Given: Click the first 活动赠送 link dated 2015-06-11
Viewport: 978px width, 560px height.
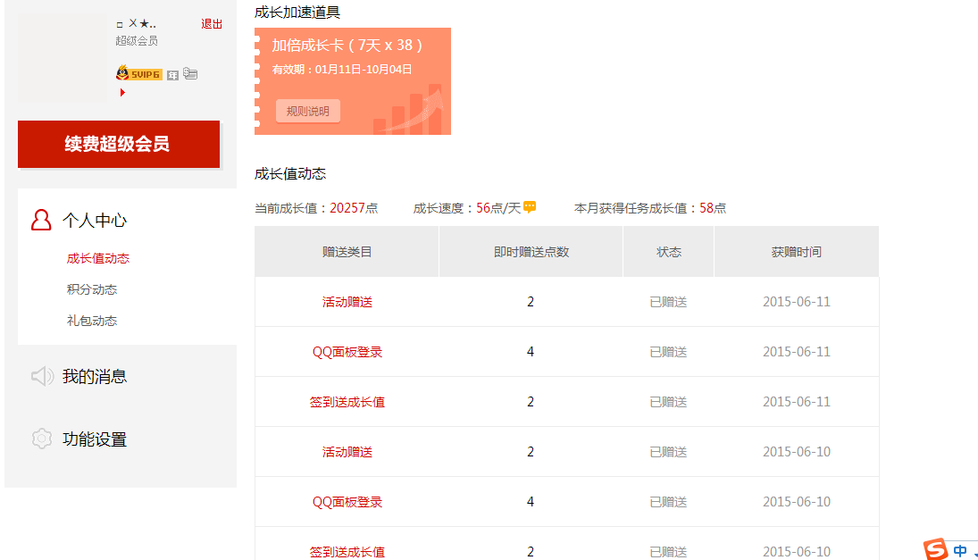Looking at the screenshot, I should tap(347, 302).
